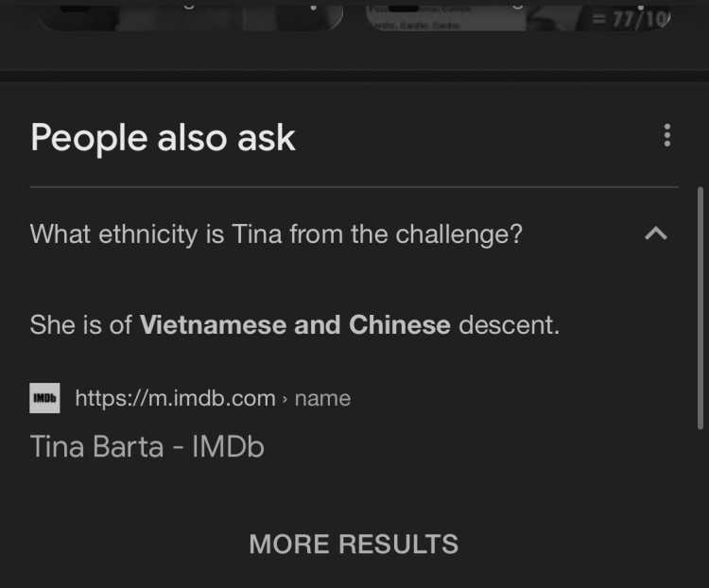709x588 pixels.
Task: Collapse the Tina ethnicity question chevron
Action: click(656, 233)
